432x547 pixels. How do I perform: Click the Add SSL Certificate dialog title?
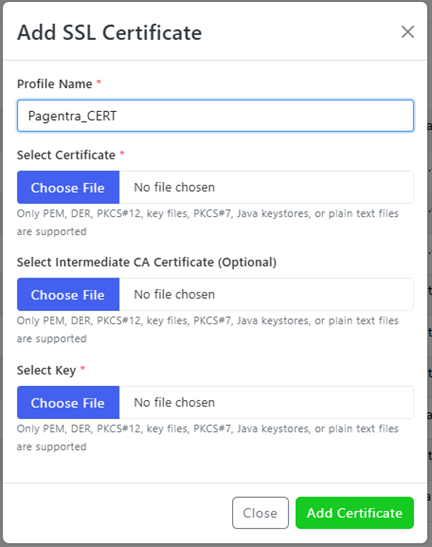tap(110, 33)
